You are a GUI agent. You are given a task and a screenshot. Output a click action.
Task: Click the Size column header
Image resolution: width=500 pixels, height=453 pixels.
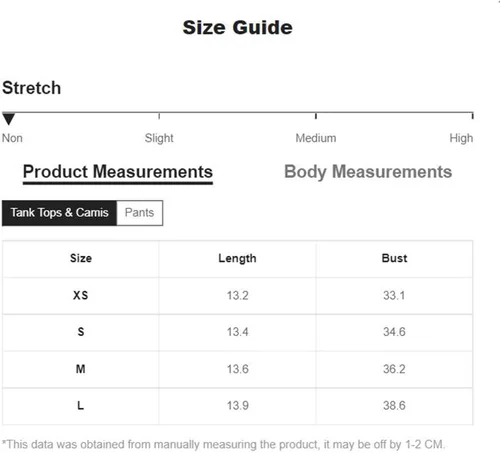pyautogui.click(x=81, y=258)
